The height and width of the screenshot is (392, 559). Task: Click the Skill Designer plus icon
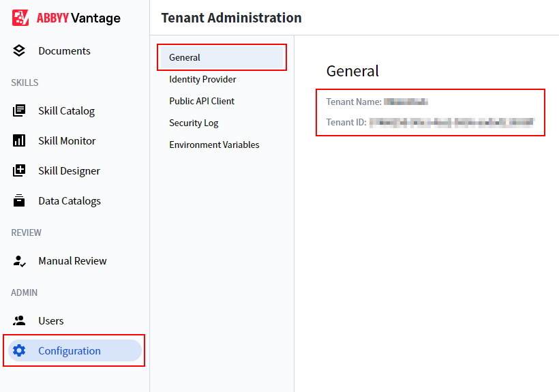pyautogui.click(x=19, y=170)
